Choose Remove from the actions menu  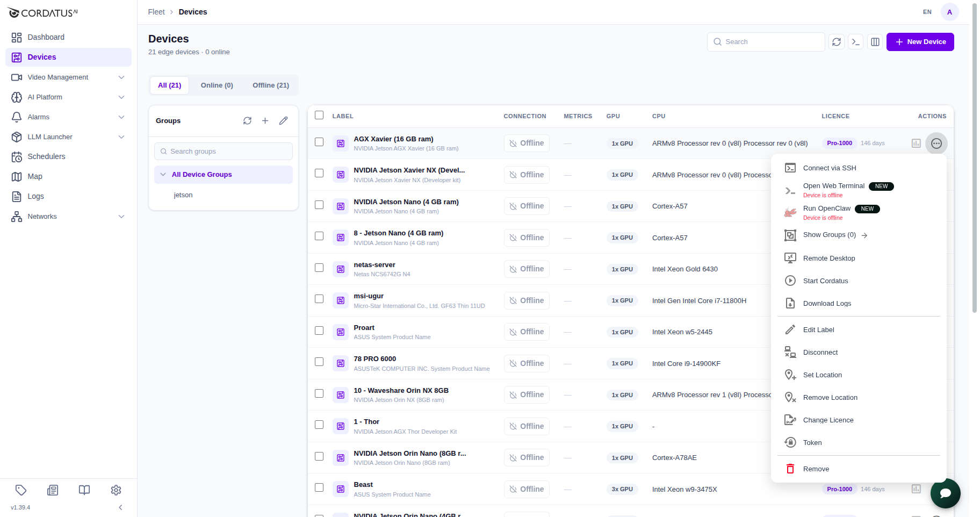click(859, 469)
